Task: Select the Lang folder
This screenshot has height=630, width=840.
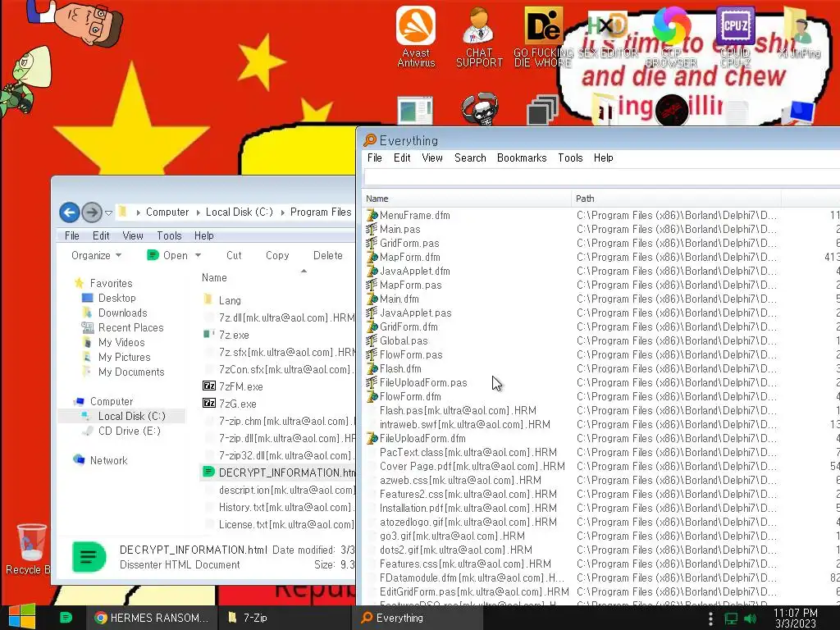Action: [x=230, y=300]
